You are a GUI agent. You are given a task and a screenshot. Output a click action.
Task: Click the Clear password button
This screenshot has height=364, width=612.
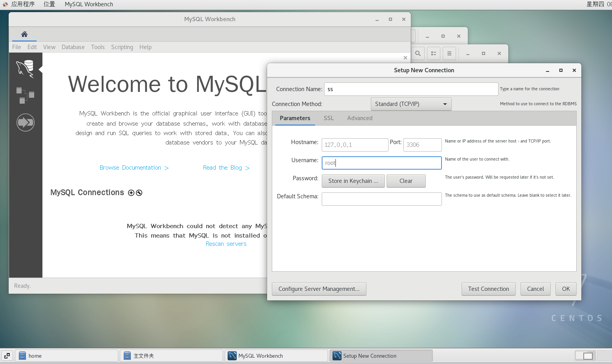pyautogui.click(x=406, y=181)
